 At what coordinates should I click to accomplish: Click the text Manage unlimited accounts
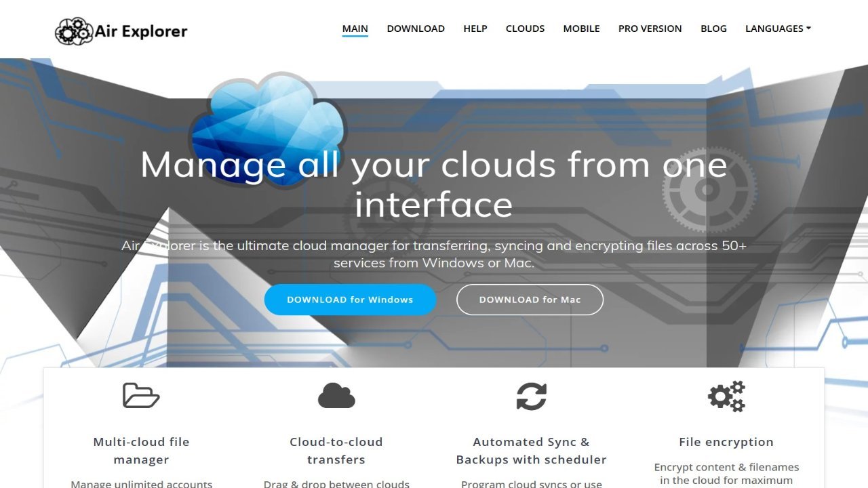(141, 484)
